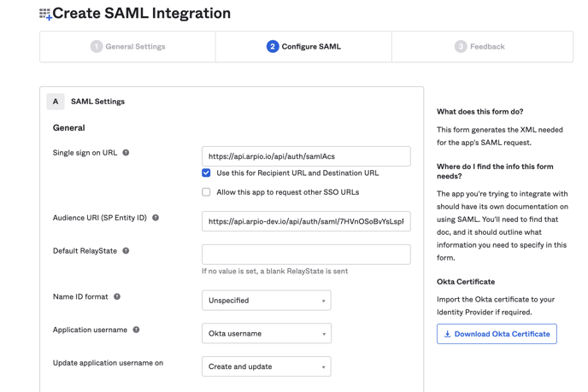
Task: Click the Application username label
Action: click(x=90, y=330)
